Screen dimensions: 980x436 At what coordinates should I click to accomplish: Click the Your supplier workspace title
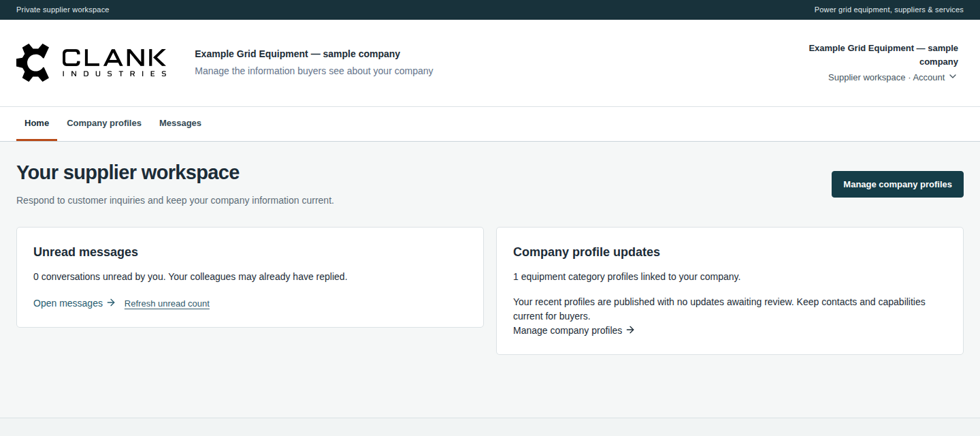(x=128, y=172)
